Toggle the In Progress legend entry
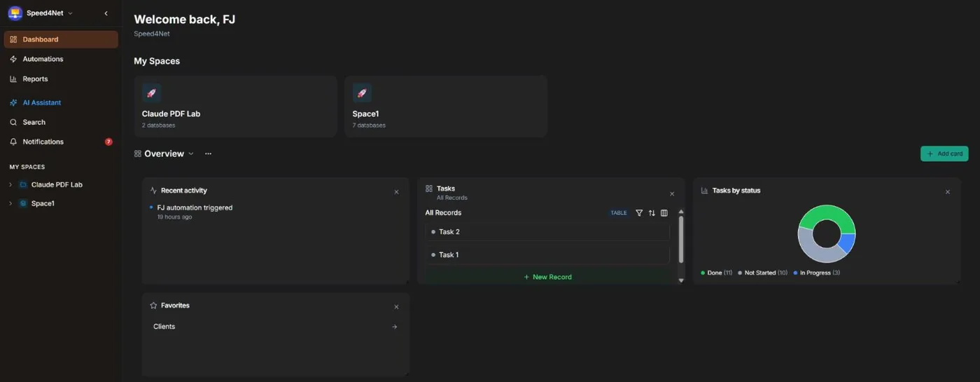The height and width of the screenshot is (382, 980). pos(816,273)
